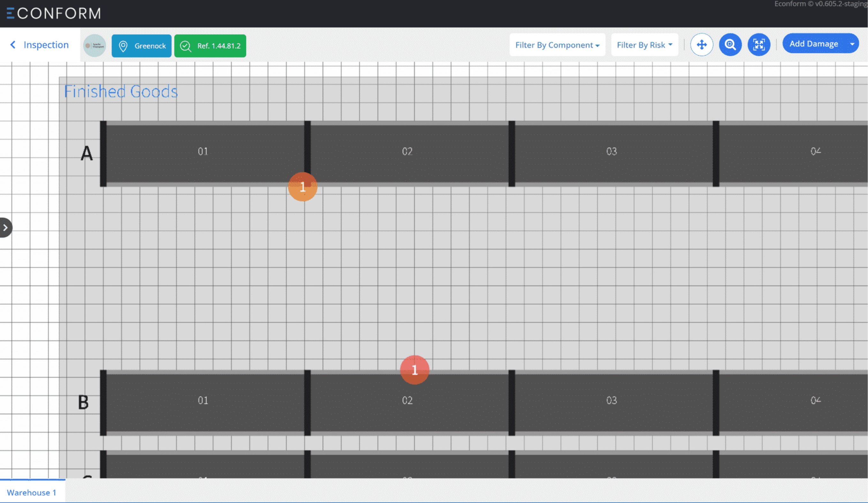Switch to the Warehouse 1 tab
This screenshot has height=503, width=868.
click(31, 492)
